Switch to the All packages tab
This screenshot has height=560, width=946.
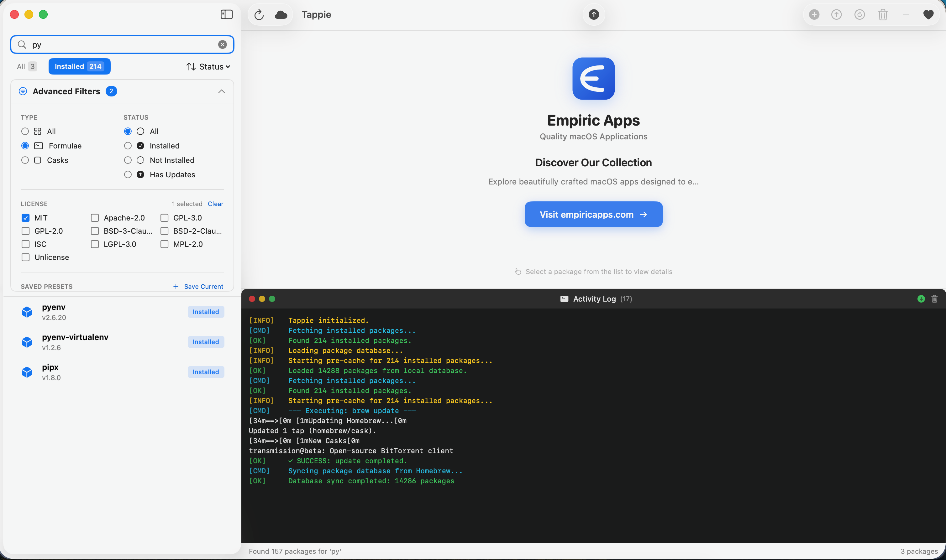click(x=26, y=66)
